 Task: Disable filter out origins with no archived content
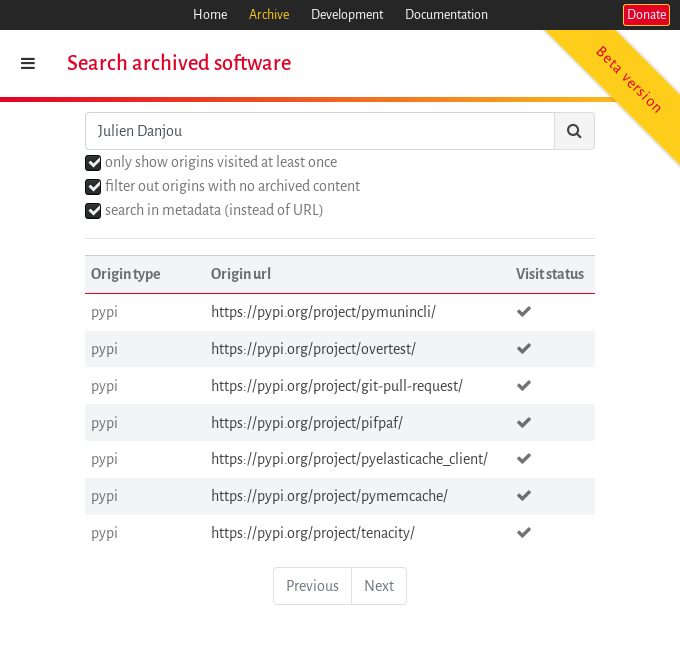(93, 187)
